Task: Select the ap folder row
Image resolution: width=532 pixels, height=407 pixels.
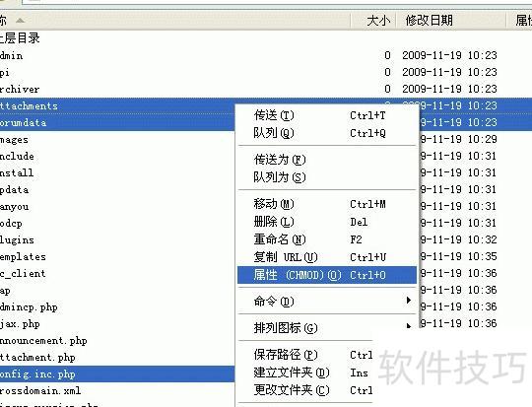Action: click(x=117, y=291)
